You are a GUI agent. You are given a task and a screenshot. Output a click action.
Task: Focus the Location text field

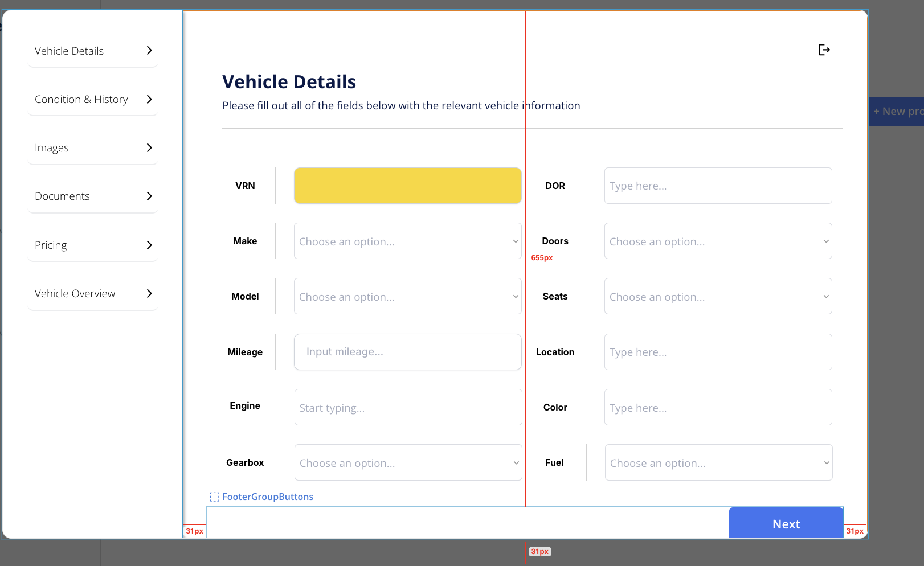pos(718,352)
